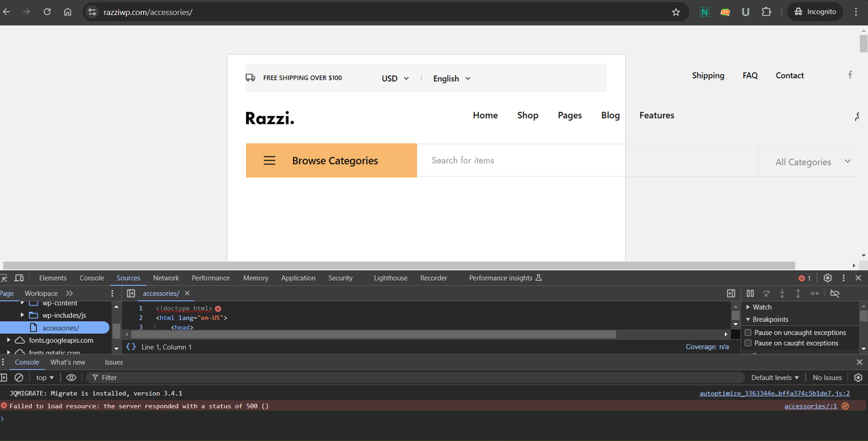Screen dimensions: 868x441
Task: Open the USD currency dropdown
Action: coord(395,79)
